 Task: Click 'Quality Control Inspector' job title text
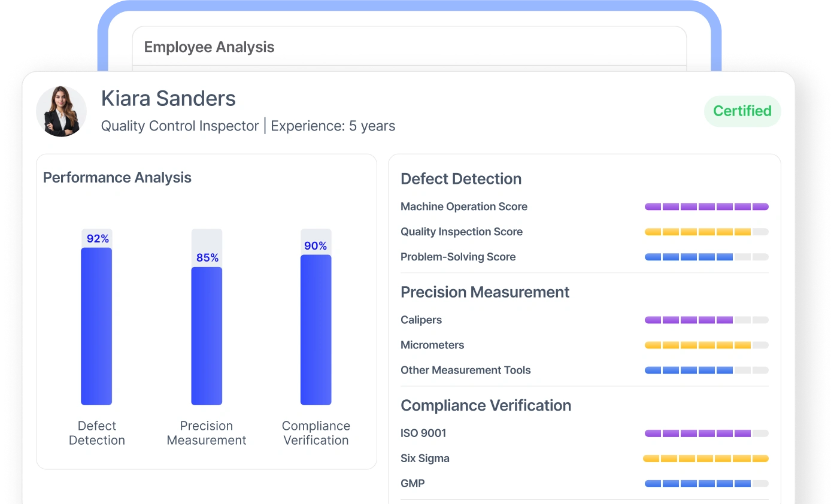(x=180, y=126)
